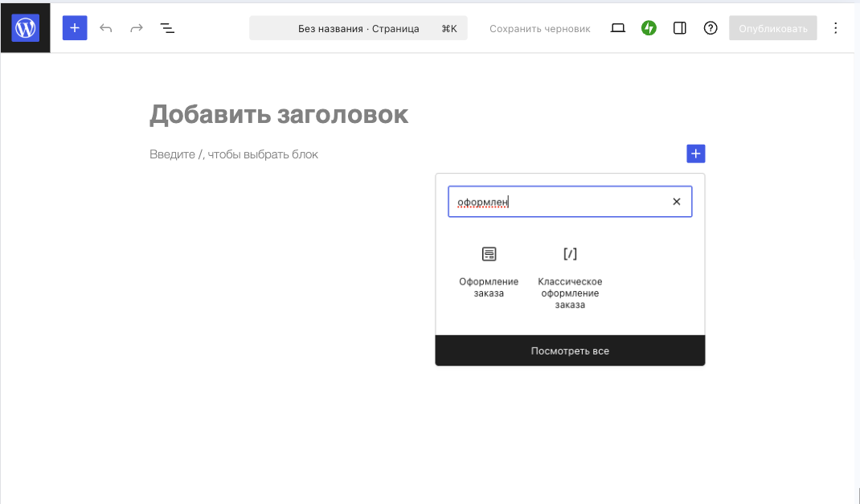Clear the search field with the X button
Screen dimensions: 860x504
(x=676, y=201)
